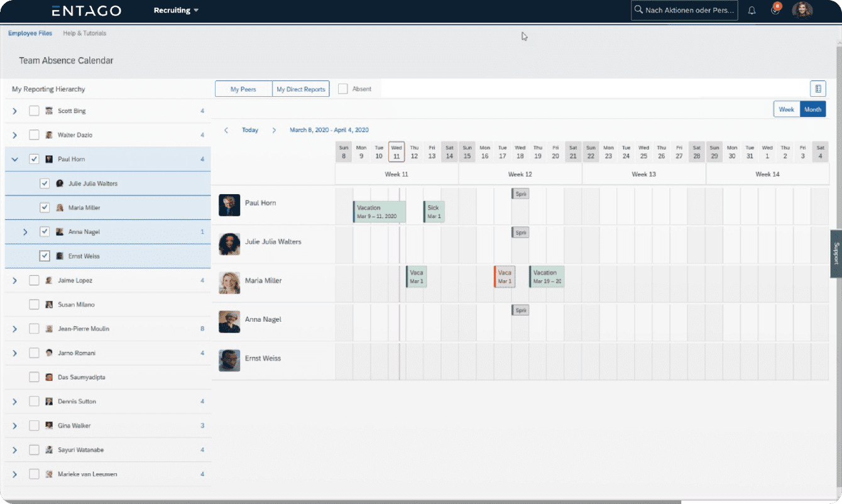Click the Today button

[x=250, y=130]
